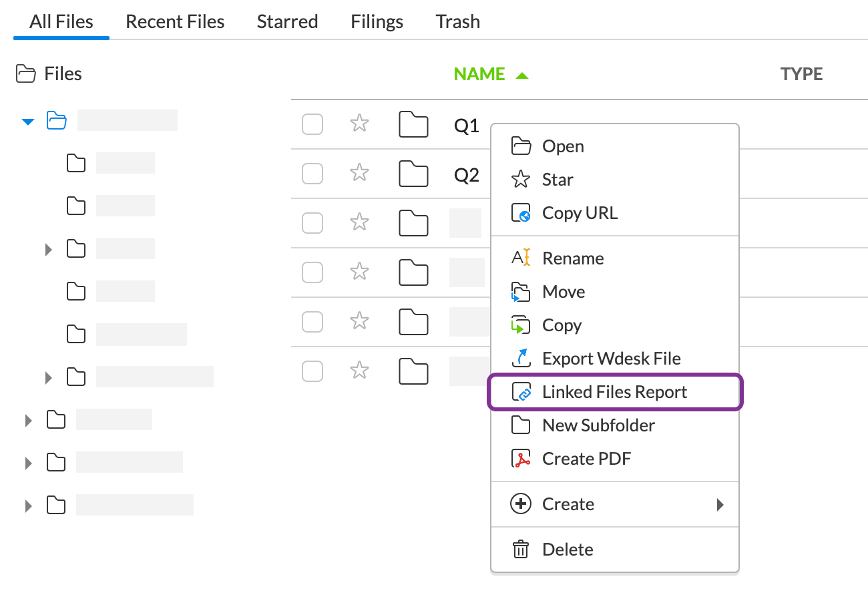The width and height of the screenshot is (868, 601).
Task: Star the Q1 folder row
Action: click(x=360, y=124)
